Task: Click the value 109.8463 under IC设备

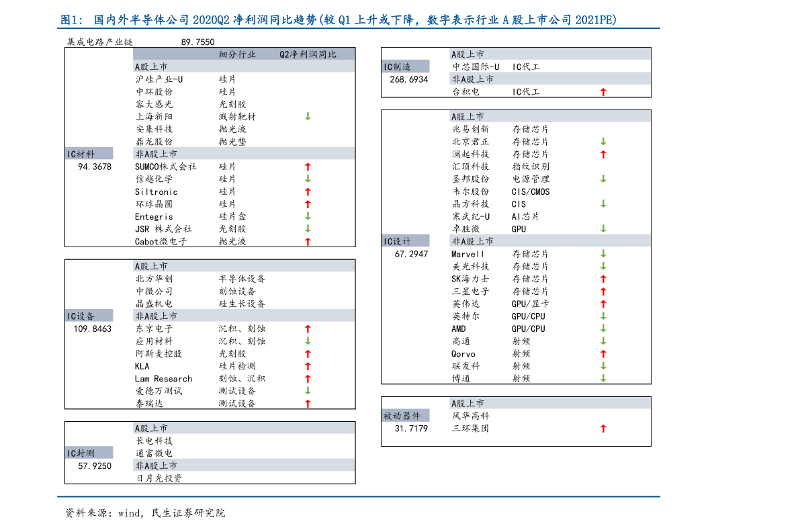Action: pos(92,329)
